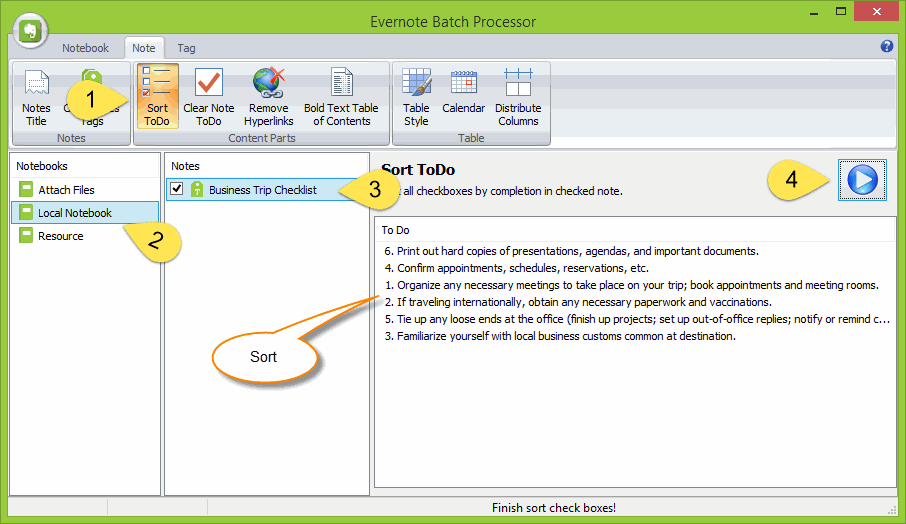Click the Evernote elephant application button
This screenshot has height=524, width=906.
click(x=30, y=31)
